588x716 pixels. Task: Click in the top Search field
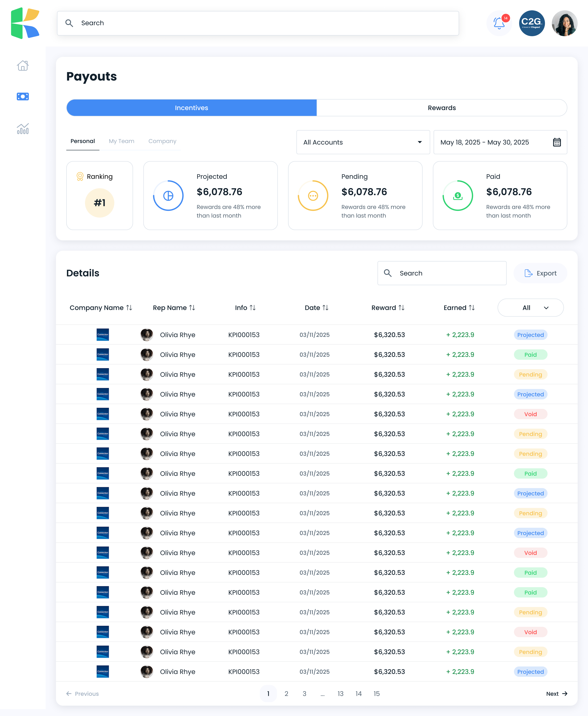(x=258, y=23)
